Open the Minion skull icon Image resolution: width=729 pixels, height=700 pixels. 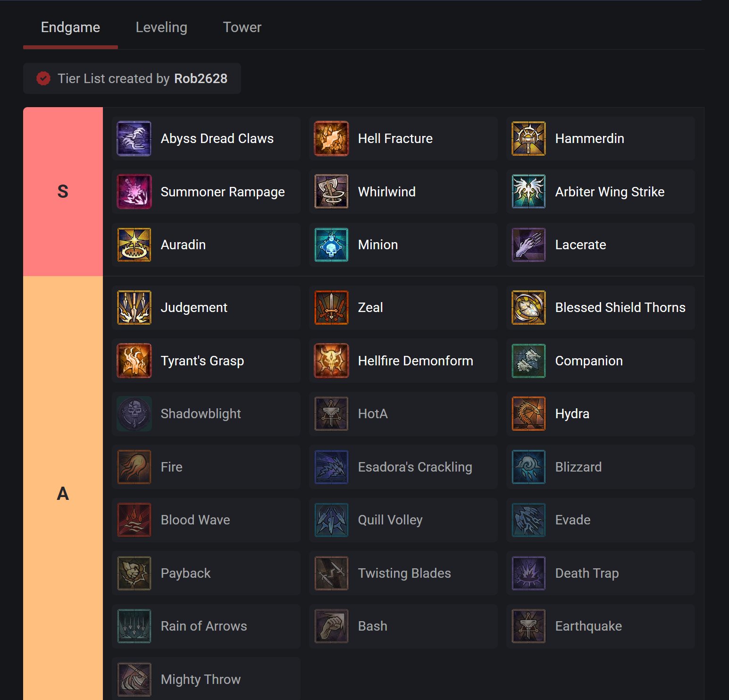click(331, 245)
